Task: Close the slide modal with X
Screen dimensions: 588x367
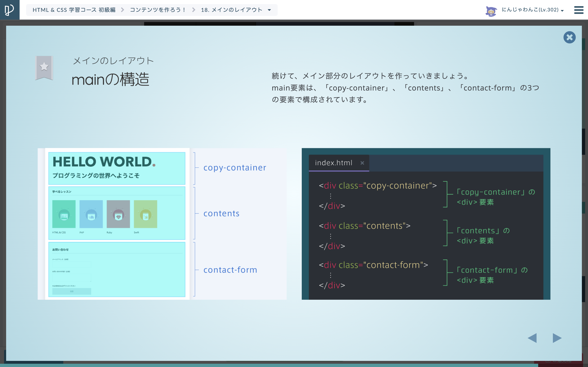Action: point(569,37)
